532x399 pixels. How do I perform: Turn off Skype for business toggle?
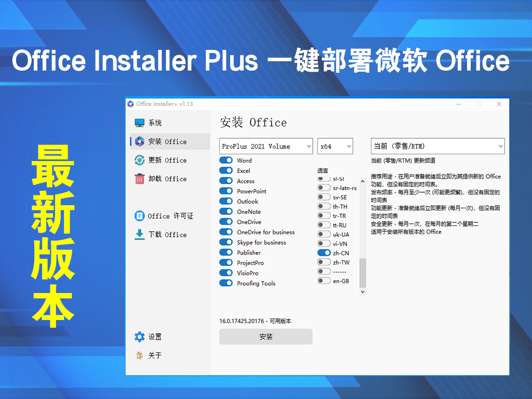click(x=226, y=242)
